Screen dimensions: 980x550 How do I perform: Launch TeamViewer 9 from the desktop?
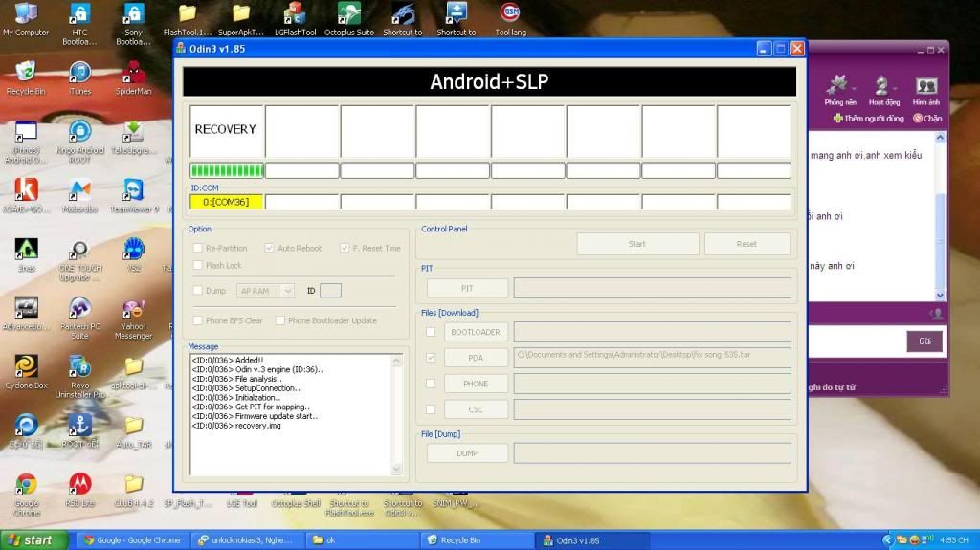click(x=134, y=196)
